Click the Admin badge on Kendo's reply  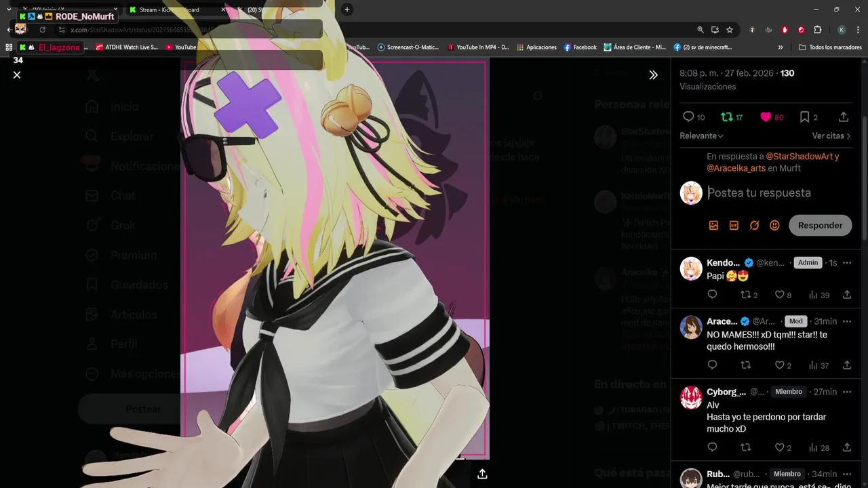(808, 262)
